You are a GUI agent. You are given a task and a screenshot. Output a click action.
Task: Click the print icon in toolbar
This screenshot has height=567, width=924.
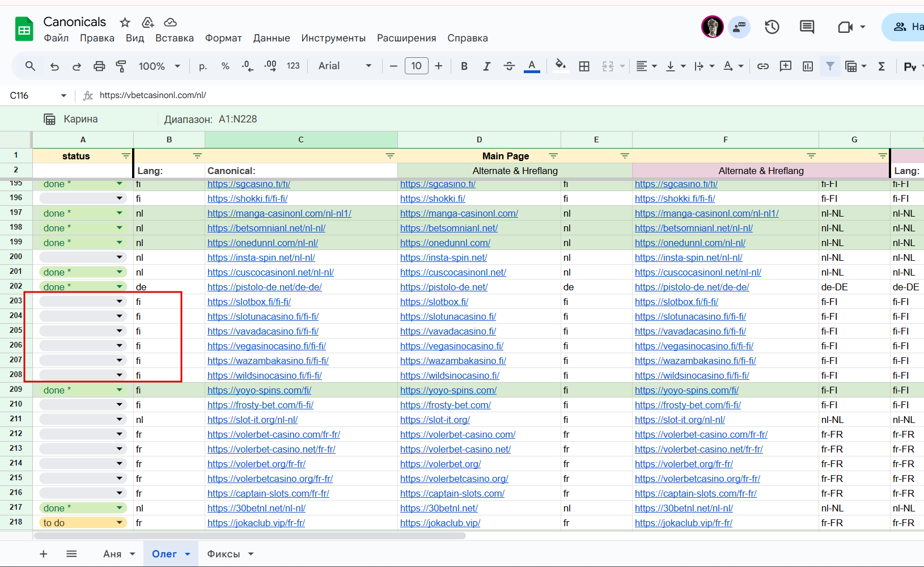99,66
